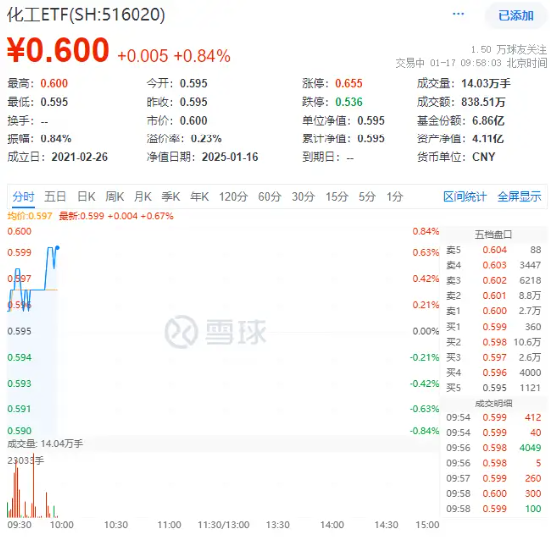Screen dimensions: 550x540
Task: Click the 10:00 time axis label
Action: [62, 525]
